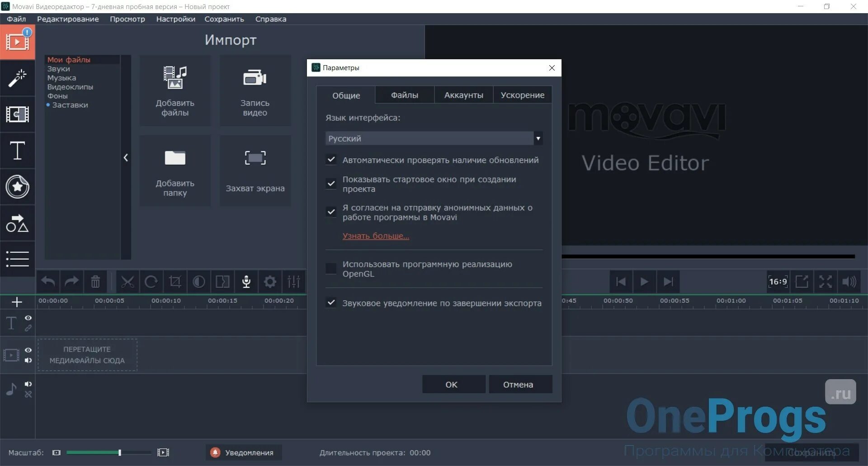Toggle title track visibility eye
The image size is (868, 466).
point(28,318)
